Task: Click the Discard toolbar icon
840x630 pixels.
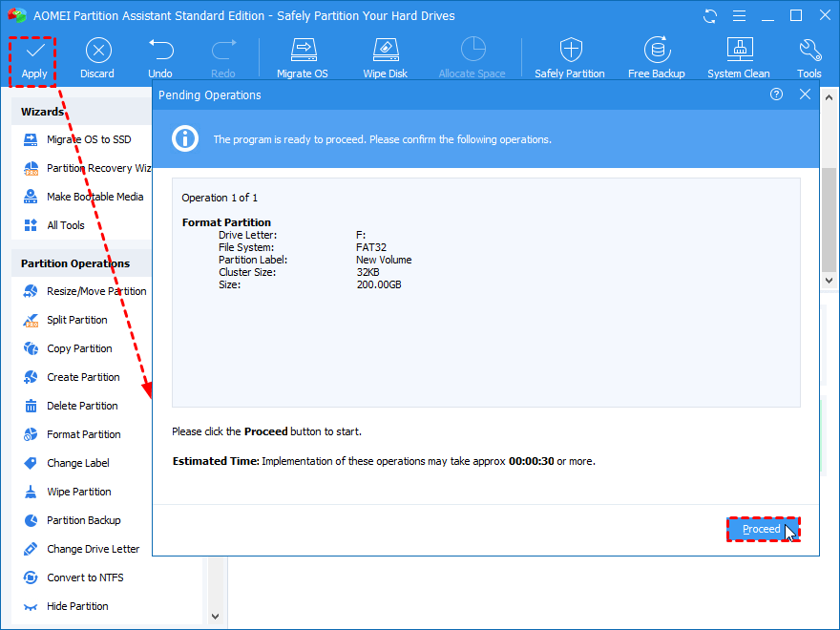Action: pos(96,52)
